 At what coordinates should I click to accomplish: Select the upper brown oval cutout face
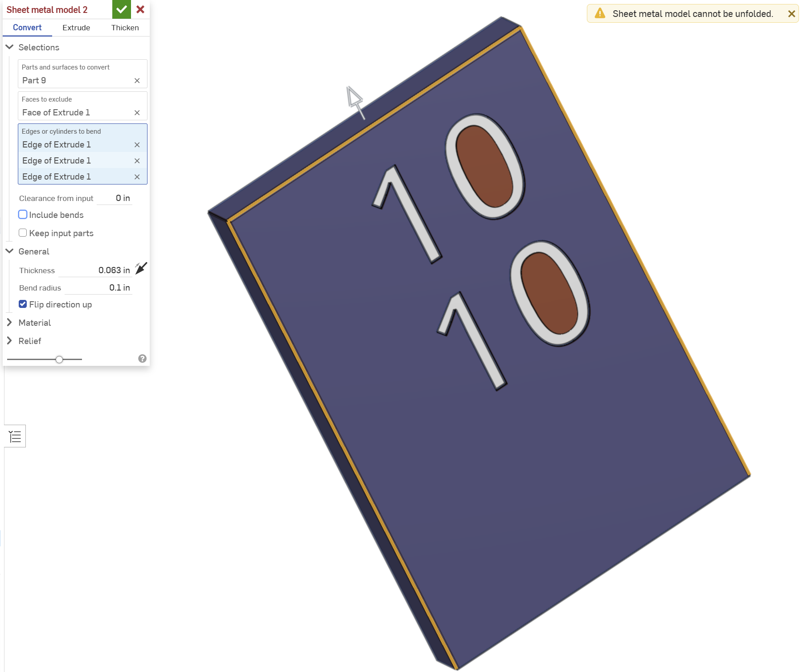(x=484, y=166)
